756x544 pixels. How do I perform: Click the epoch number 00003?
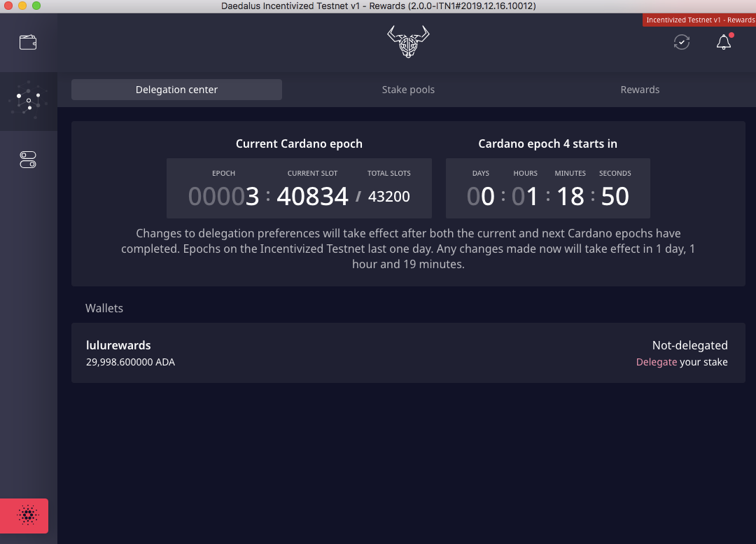[x=223, y=196]
